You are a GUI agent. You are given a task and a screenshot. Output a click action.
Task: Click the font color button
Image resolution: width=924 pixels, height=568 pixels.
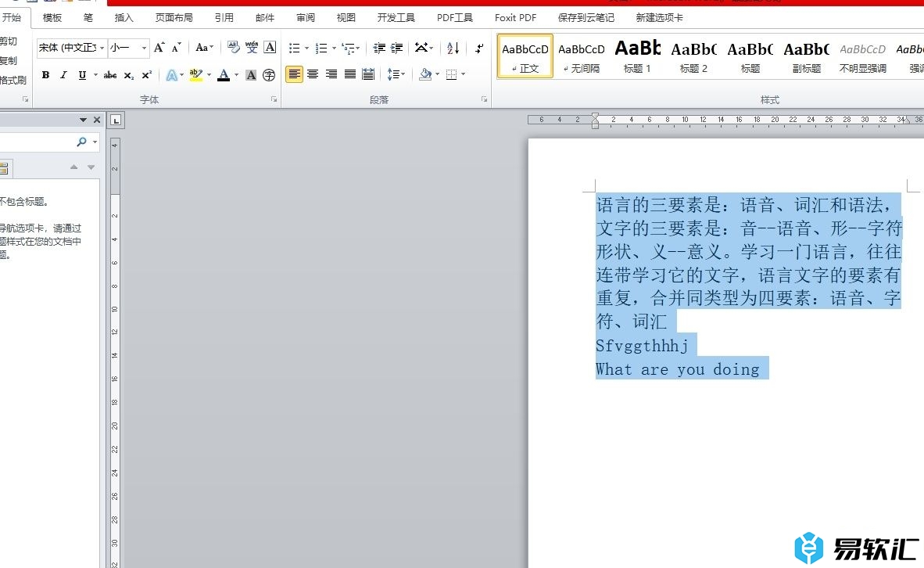tap(224, 75)
